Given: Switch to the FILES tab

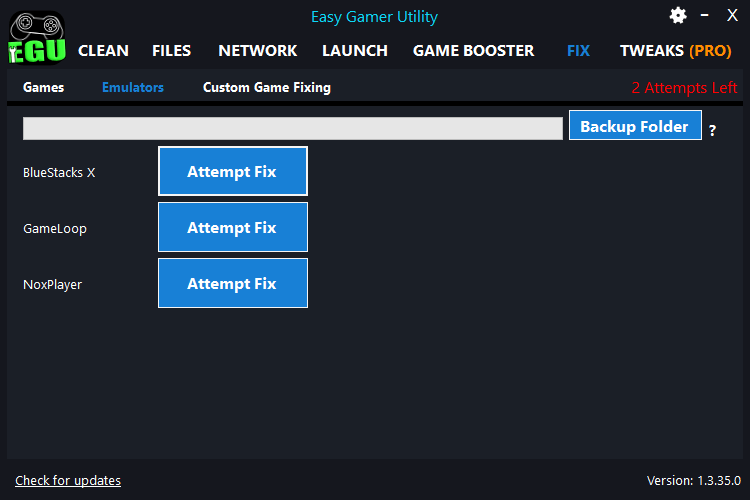Looking at the screenshot, I should pyautogui.click(x=171, y=51).
